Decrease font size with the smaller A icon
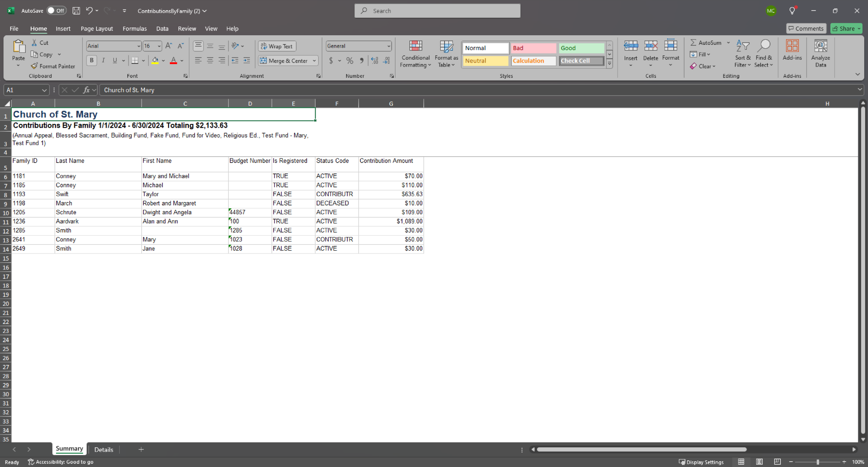868x467 pixels. point(181,46)
